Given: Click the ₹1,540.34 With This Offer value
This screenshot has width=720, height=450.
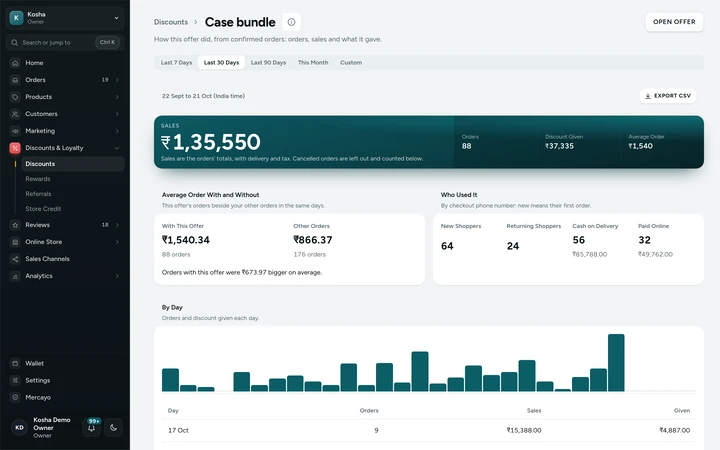Looking at the screenshot, I should pos(186,240).
